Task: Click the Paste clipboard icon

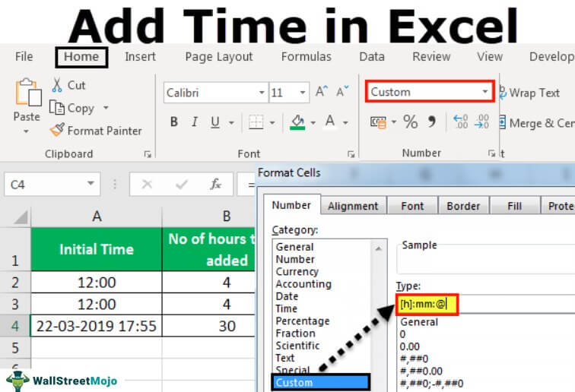Action: [x=28, y=93]
